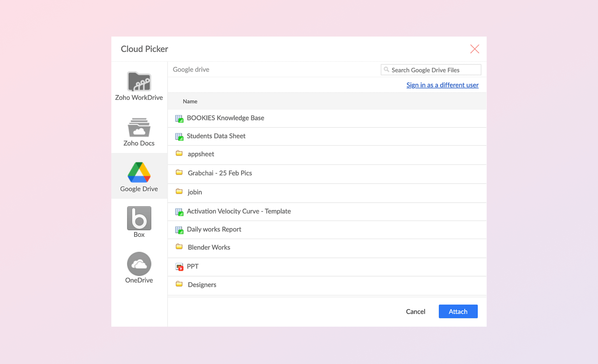Click the magnifier icon in search box

[x=386, y=70]
